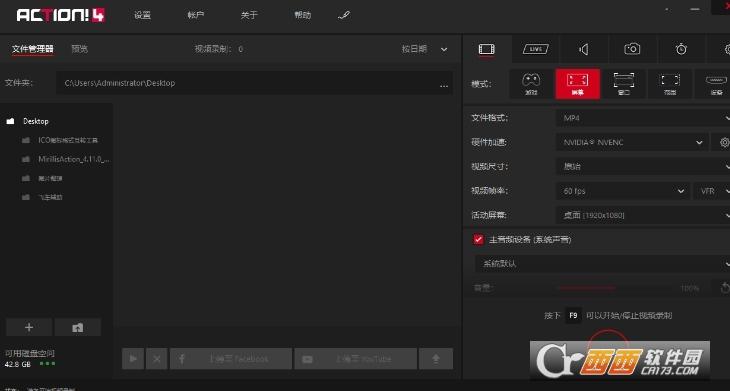The width and height of the screenshot is (730, 391).
Task: Open the screenshot camera tab icon
Action: click(x=632, y=49)
